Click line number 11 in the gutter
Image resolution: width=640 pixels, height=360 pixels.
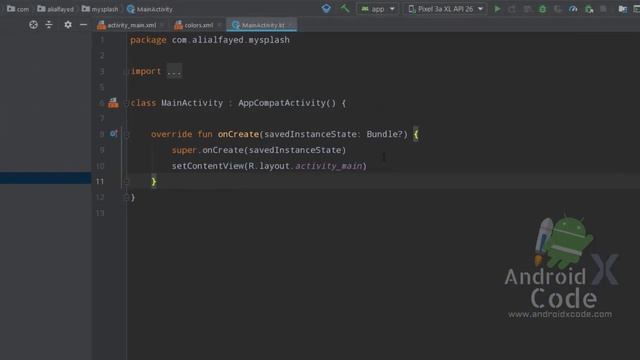pyautogui.click(x=100, y=181)
